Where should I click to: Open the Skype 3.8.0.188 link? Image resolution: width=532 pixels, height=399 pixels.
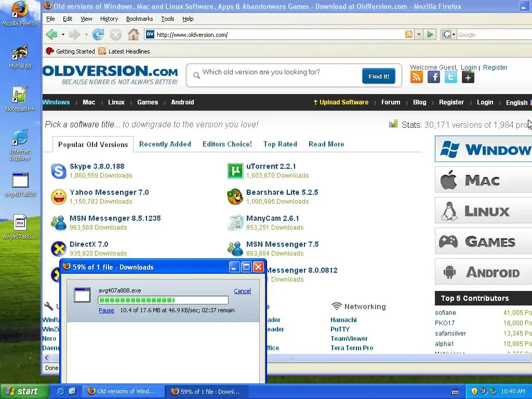pyautogui.click(x=97, y=166)
